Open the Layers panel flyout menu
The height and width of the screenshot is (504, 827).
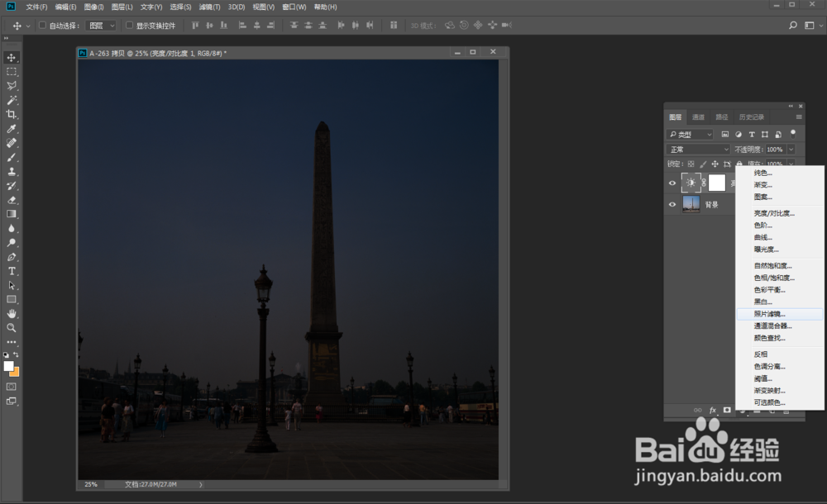tap(799, 117)
